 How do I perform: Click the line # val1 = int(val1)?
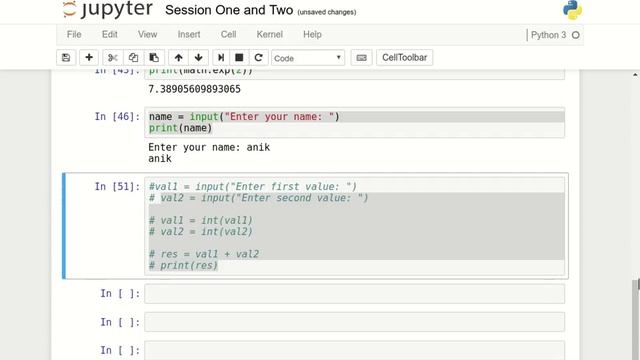(x=200, y=220)
